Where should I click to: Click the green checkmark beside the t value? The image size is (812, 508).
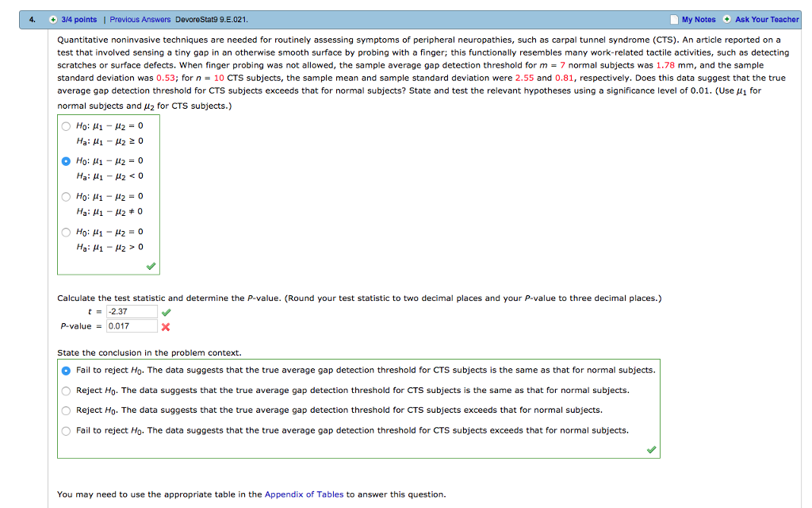coord(165,311)
